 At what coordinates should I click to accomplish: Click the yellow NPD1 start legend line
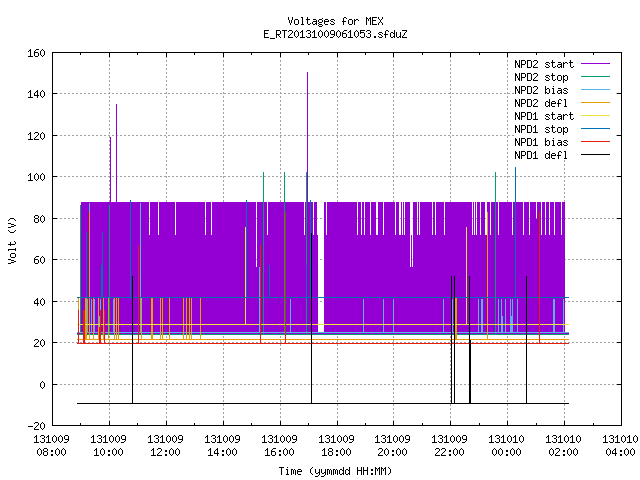coord(595,116)
